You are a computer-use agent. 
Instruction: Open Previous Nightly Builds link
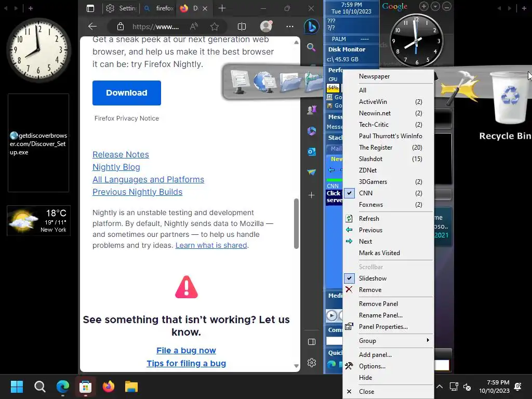[x=137, y=192]
